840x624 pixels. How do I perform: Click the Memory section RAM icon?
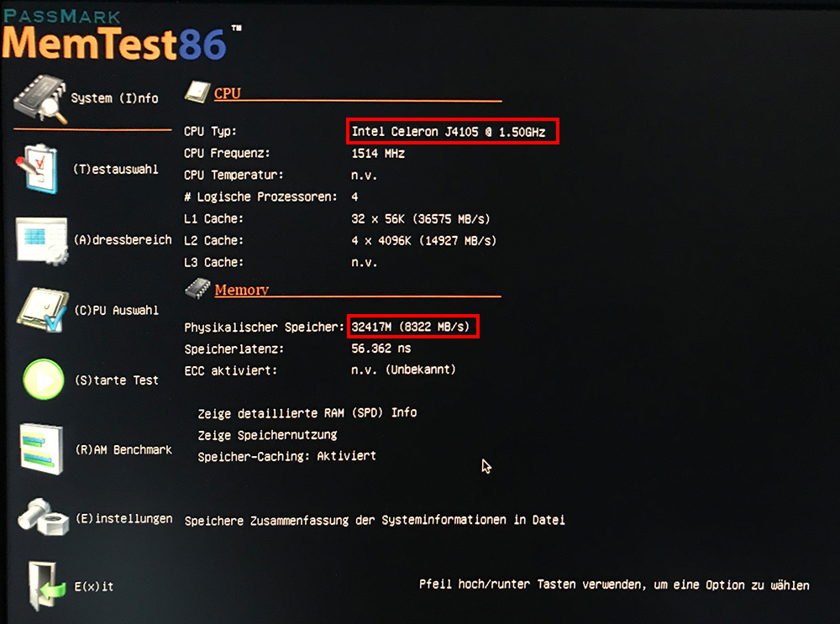tap(197, 288)
